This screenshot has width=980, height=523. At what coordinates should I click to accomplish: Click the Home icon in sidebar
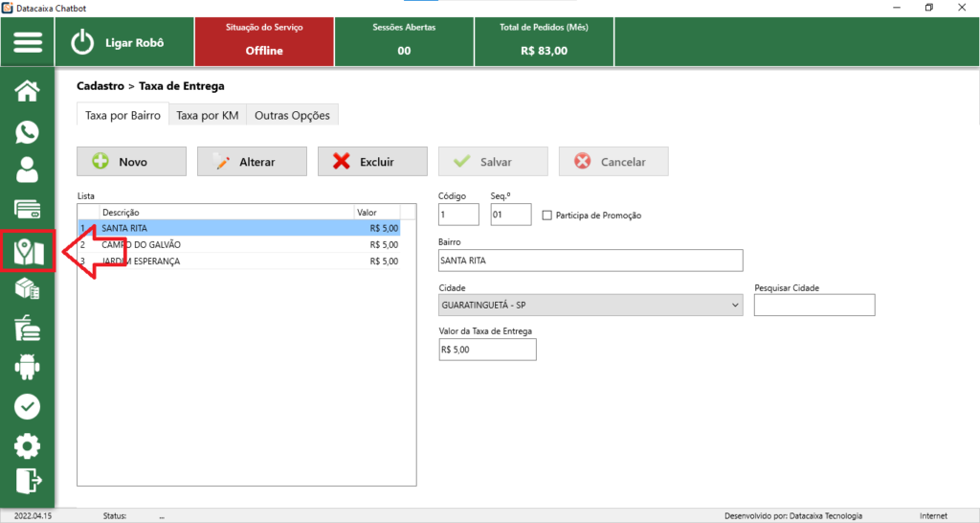coord(28,91)
